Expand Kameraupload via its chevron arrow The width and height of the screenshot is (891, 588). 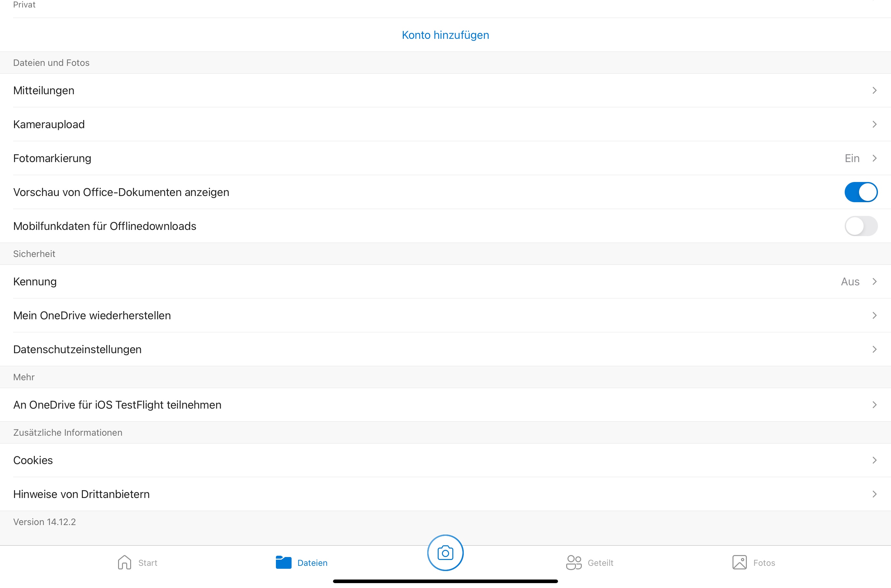tap(874, 124)
